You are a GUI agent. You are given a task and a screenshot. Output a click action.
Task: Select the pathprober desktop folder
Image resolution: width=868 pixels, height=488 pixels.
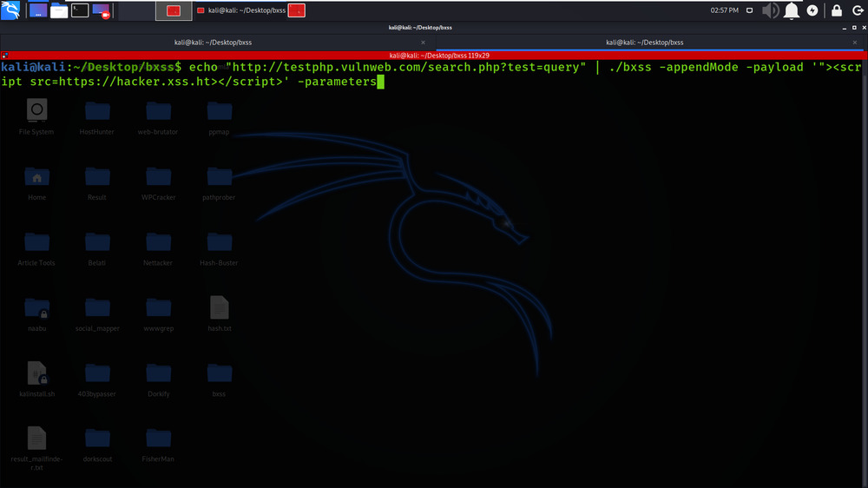click(x=220, y=183)
